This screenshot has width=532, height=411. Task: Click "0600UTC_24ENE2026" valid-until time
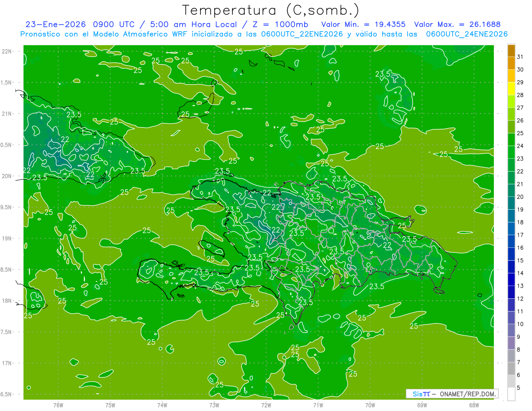point(467,34)
